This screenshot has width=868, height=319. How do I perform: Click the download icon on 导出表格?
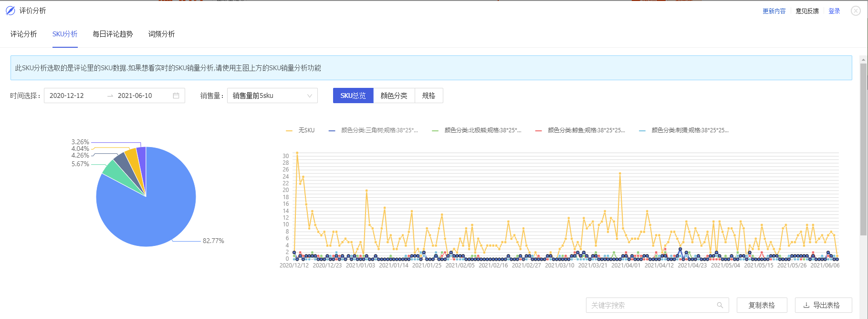click(806, 305)
